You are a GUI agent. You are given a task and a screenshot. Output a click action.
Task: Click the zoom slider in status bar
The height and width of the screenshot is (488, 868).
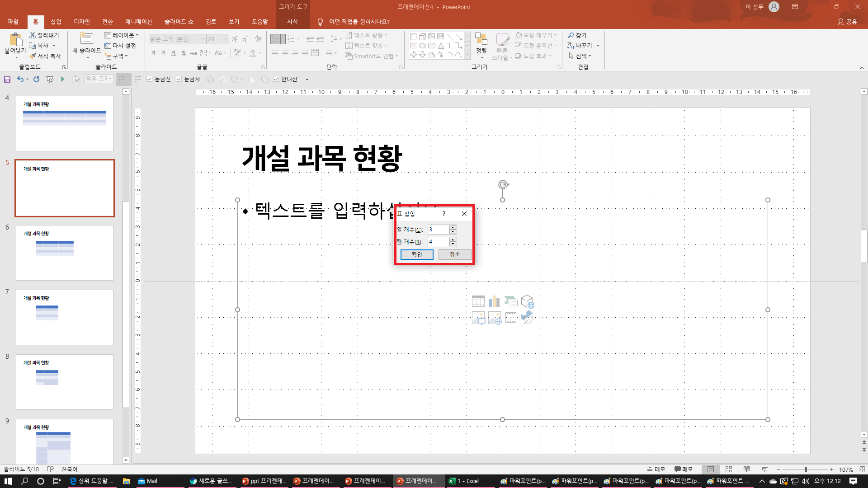[806, 469]
